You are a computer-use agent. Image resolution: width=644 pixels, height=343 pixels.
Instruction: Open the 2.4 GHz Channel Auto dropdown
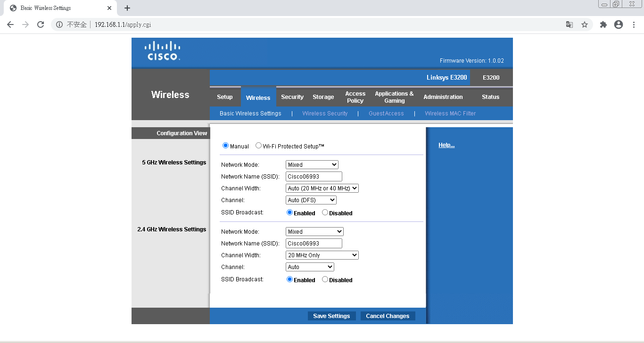pyautogui.click(x=310, y=267)
